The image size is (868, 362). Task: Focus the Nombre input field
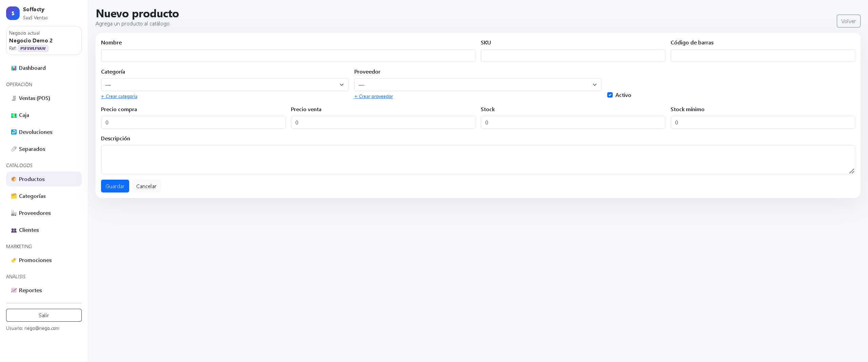pyautogui.click(x=288, y=56)
